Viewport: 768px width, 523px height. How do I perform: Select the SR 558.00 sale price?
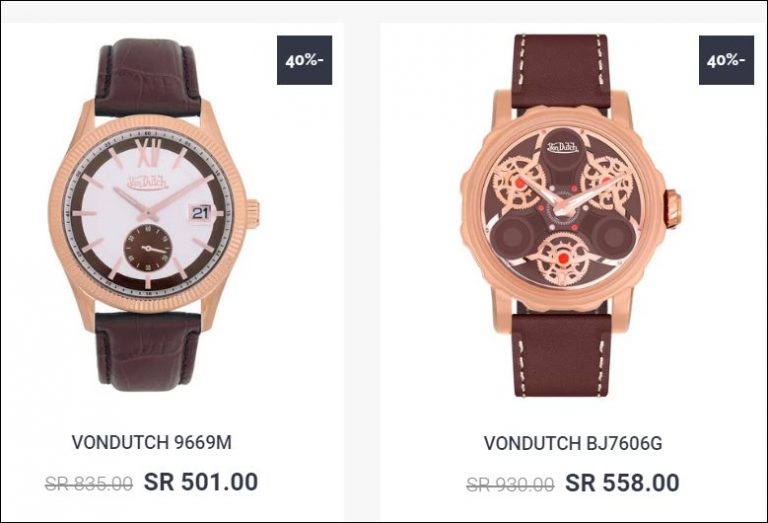[x=622, y=483]
